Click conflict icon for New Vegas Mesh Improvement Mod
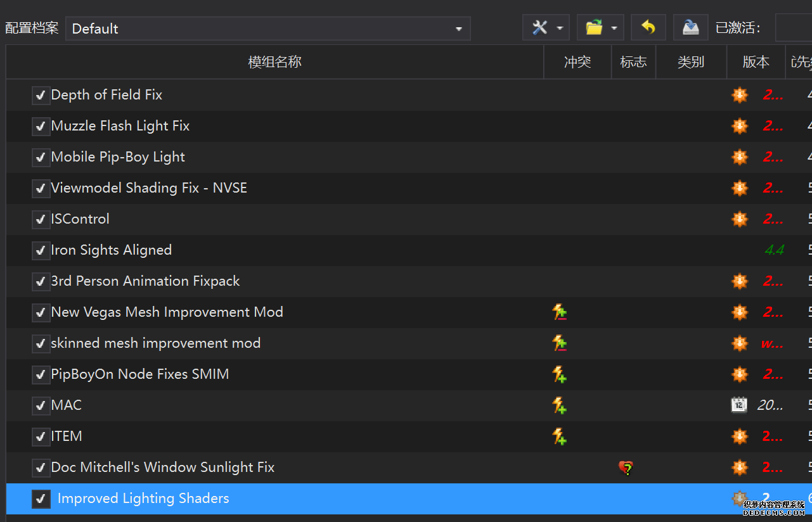Screen dimensions: 812x522 559,312
